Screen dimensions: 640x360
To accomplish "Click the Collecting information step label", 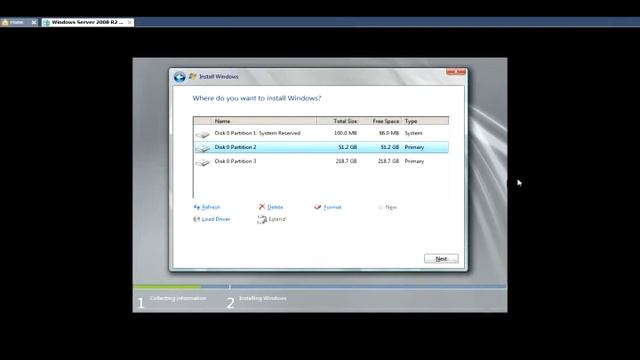I will (178, 298).
